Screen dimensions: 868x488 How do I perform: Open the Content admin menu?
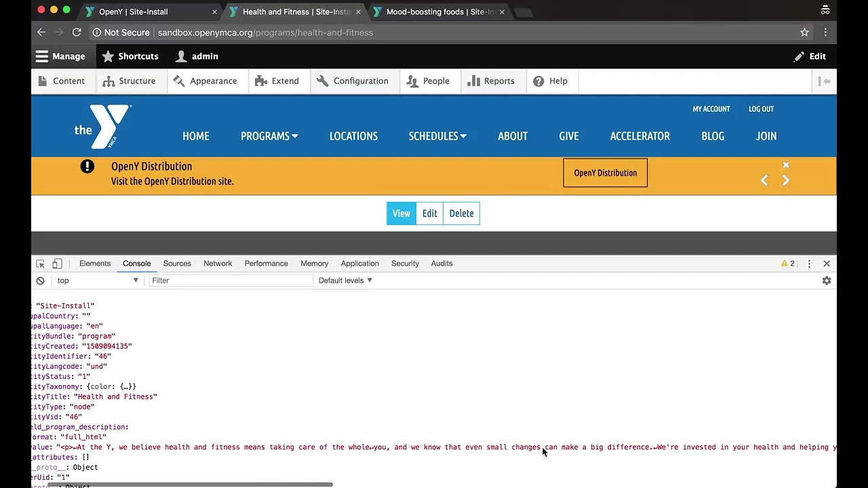click(x=60, y=81)
